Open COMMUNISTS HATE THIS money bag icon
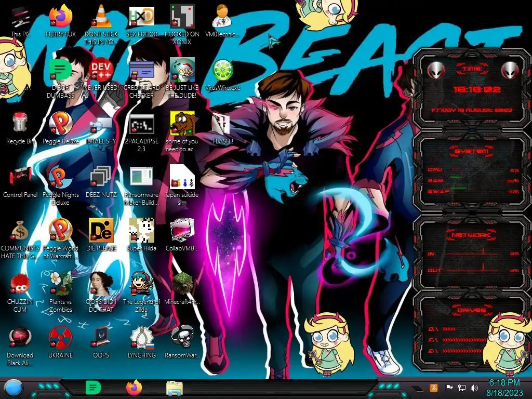Image resolution: width=532 pixels, height=399 pixels. (20, 231)
